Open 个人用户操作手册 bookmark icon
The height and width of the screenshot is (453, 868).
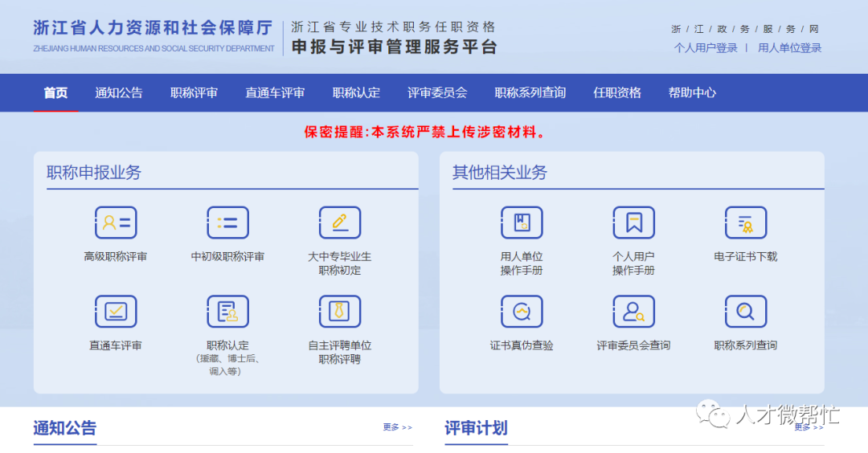[x=634, y=222]
